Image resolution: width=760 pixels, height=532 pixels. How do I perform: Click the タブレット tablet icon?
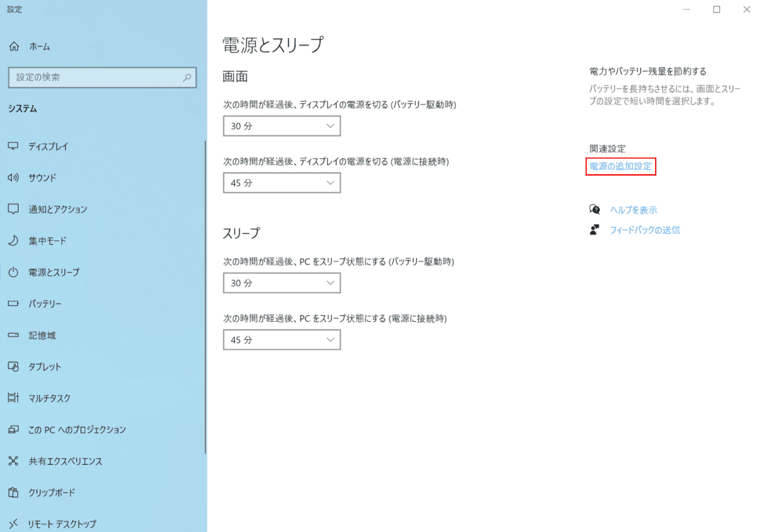click(13, 366)
